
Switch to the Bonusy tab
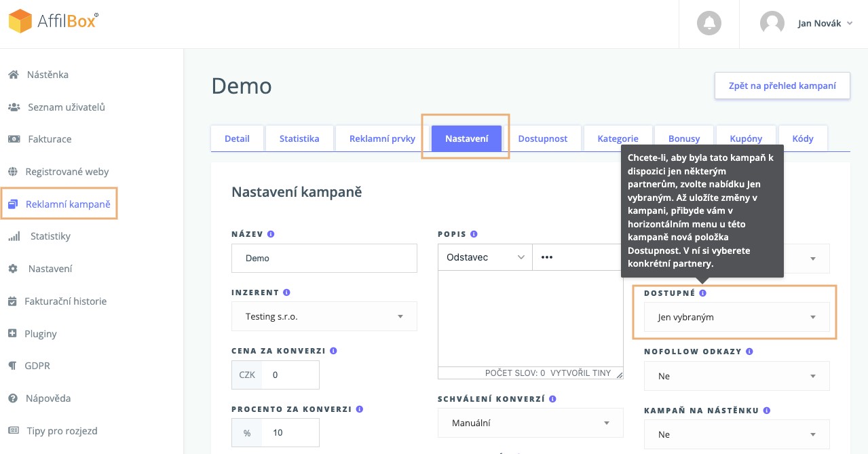point(684,138)
